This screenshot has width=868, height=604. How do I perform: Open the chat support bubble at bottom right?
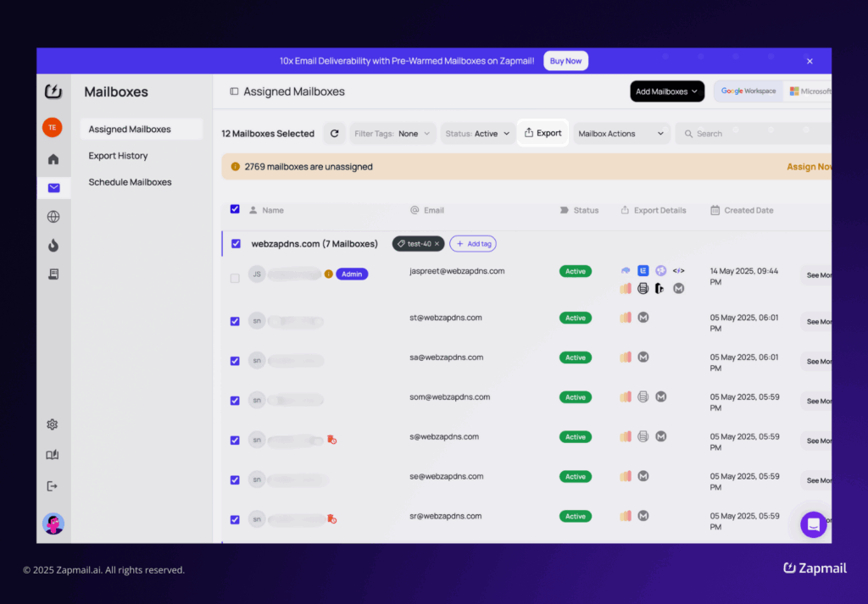point(813,524)
